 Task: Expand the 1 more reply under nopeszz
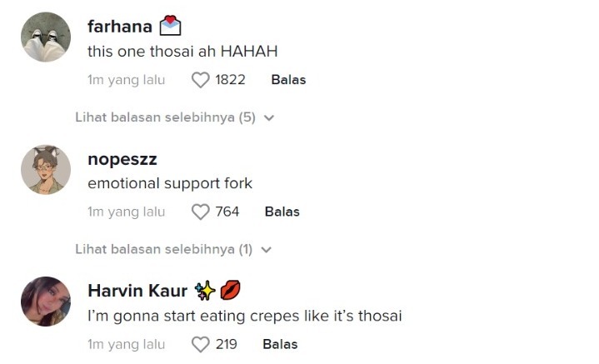(x=174, y=249)
